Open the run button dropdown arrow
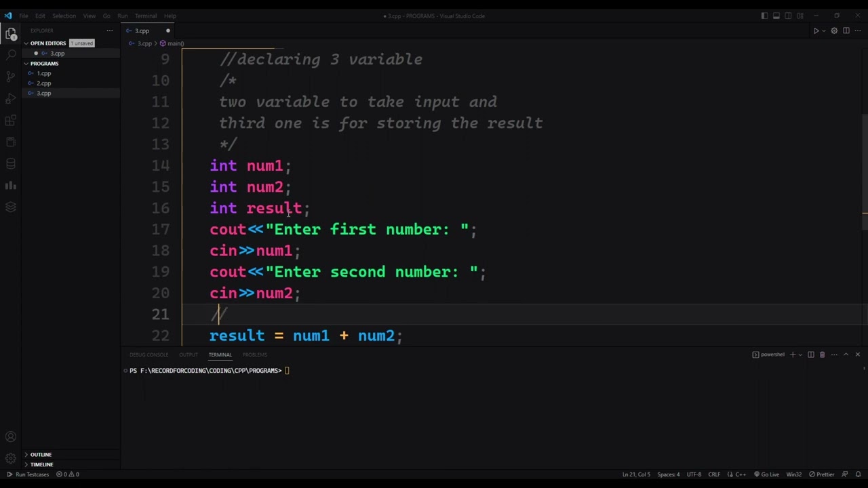The image size is (868, 488). (x=824, y=30)
